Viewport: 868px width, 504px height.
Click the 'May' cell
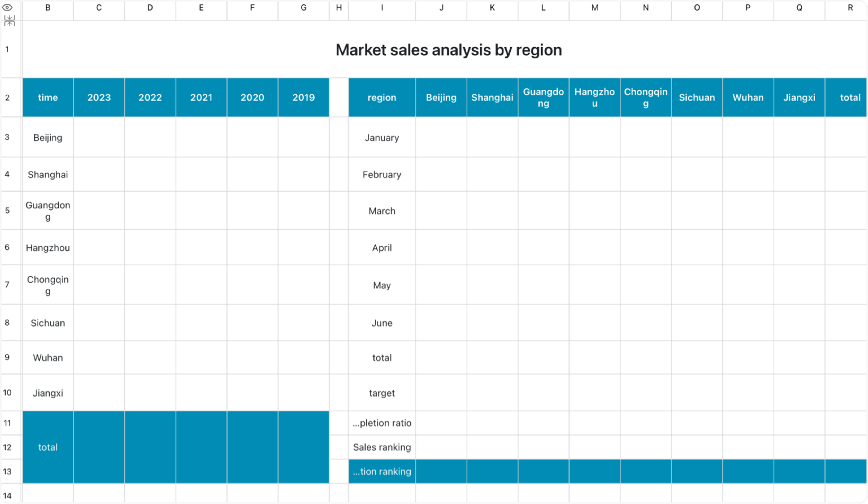coord(382,285)
